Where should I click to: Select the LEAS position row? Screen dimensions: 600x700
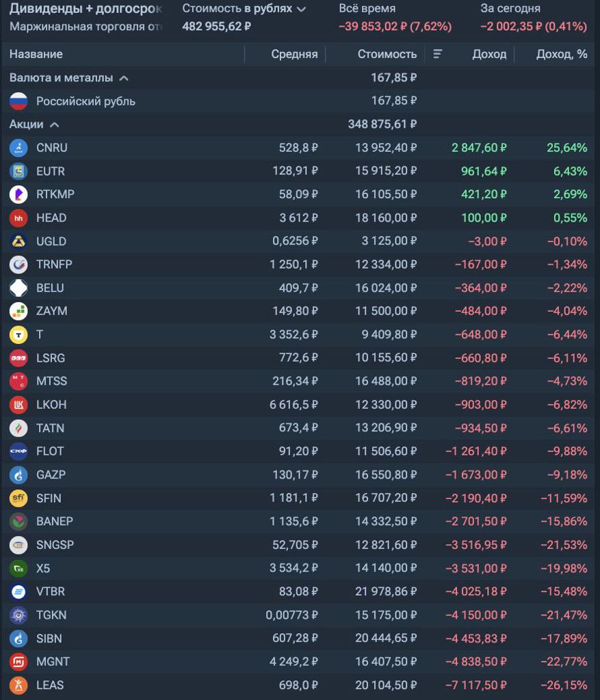pyautogui.click(x=300, y=685)
